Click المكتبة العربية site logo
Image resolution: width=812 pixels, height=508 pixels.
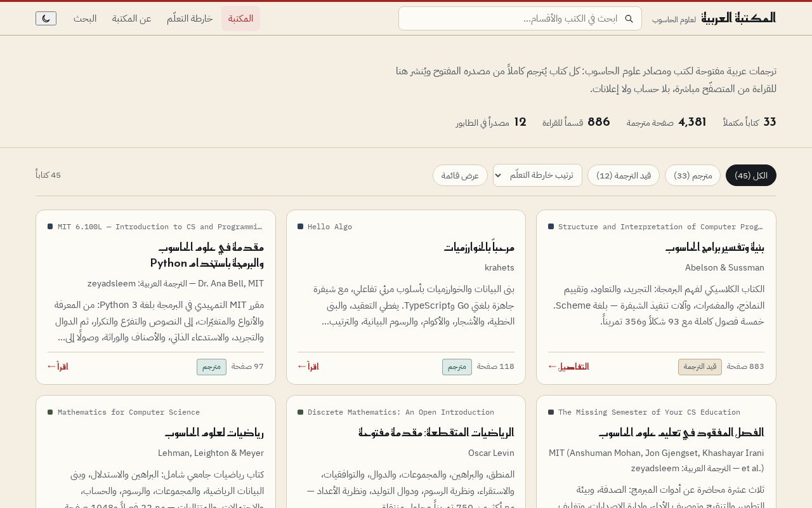pos(738,18)
